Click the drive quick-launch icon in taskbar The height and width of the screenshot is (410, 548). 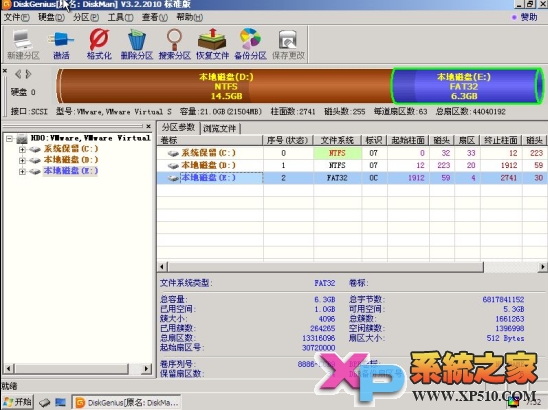44,403
